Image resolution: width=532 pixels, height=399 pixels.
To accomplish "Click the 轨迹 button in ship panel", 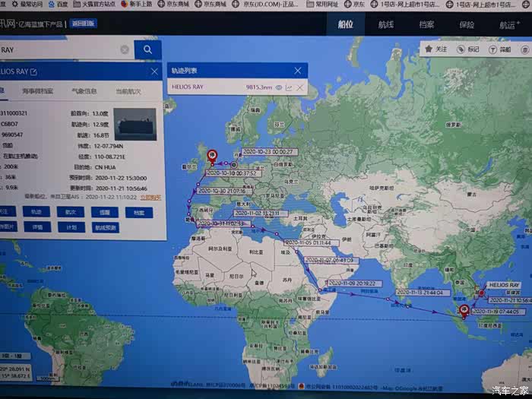I will pyautogui.click(x=36, y=212).
